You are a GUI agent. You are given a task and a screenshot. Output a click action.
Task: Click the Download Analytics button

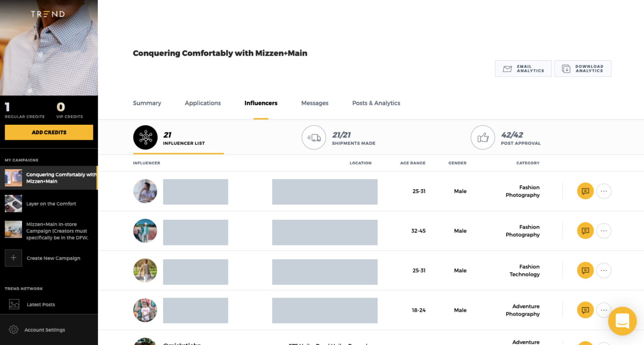[583, 69]
